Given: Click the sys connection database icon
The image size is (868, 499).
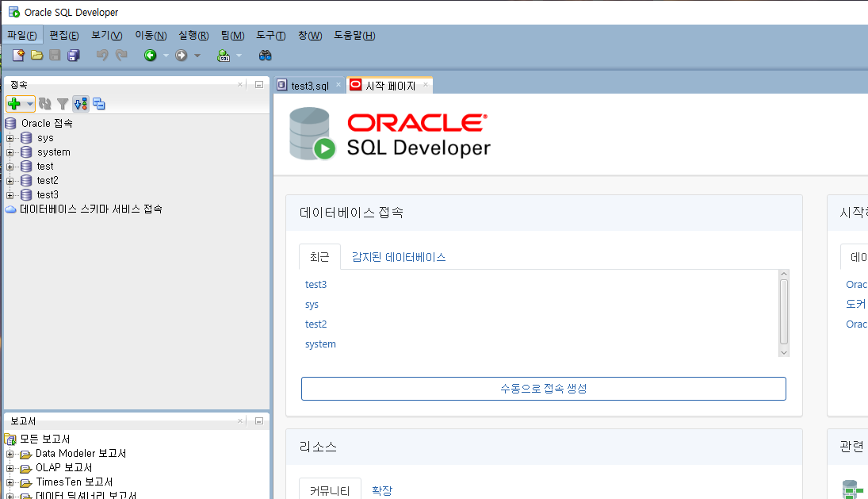Looking at the screenshot, I should click(x=26, y=137).
